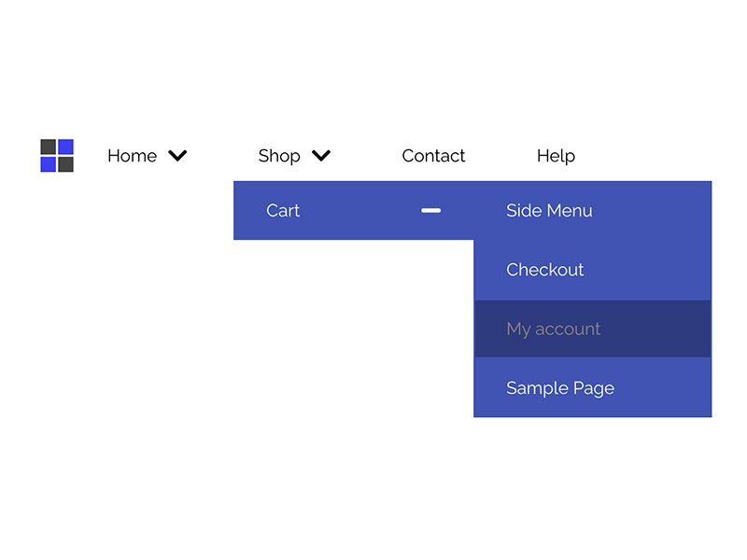747x560 pixels.
Task: Click the four-square site logo
Action: tap(57, 156)
